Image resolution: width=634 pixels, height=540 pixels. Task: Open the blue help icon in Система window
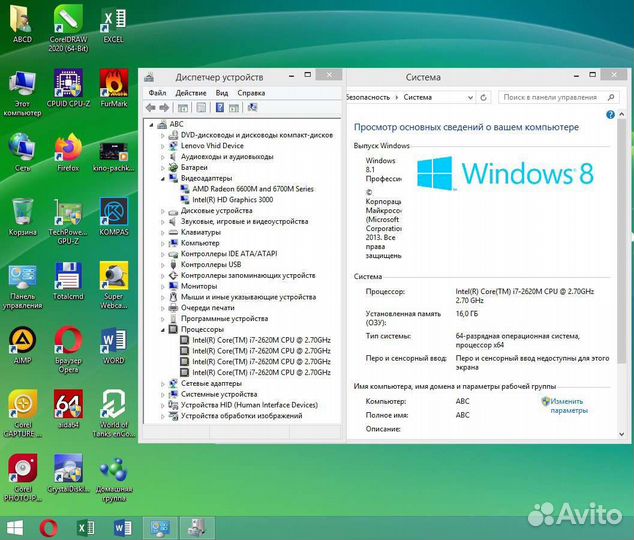[610, 115]
